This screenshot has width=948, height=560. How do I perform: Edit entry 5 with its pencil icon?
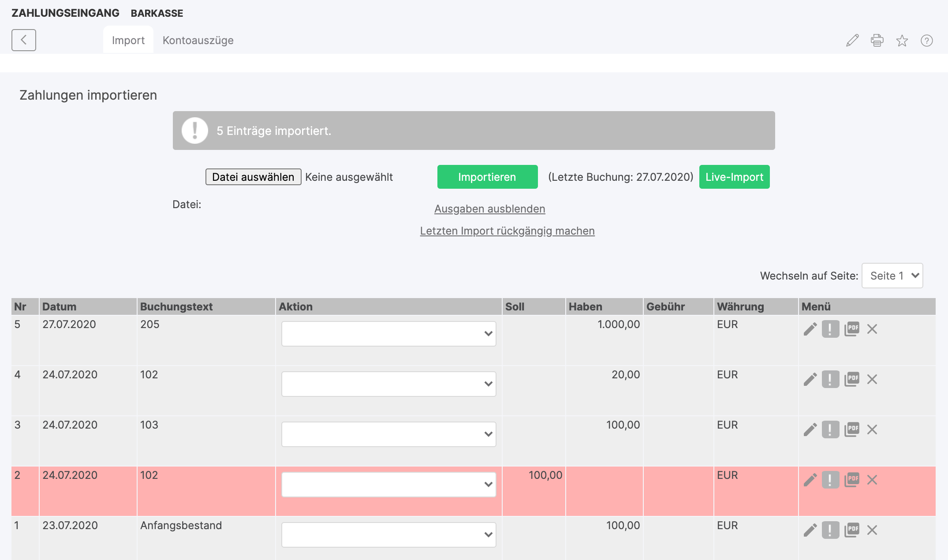(x=810, y=329)
